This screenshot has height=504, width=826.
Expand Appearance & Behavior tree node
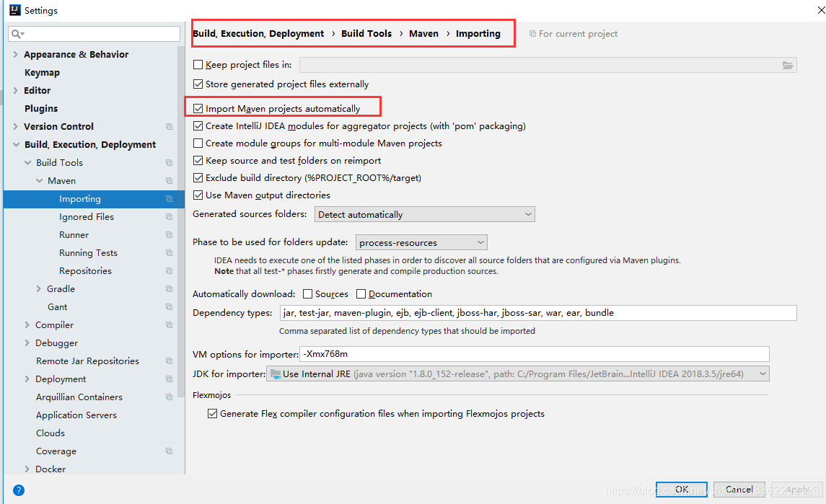pyautogui.click(x=15, y=54)
